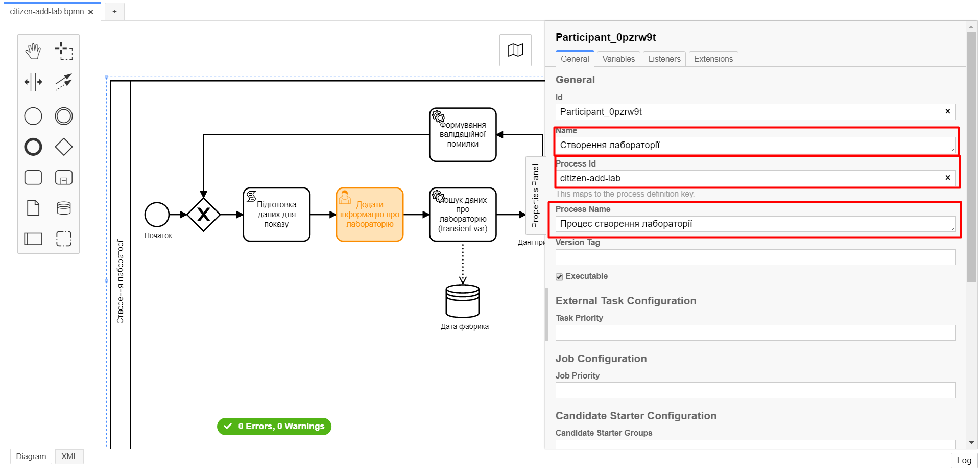Pick the gateway diamond from palette
The height and width of the screenshot is (472, 980).
point(64,147)
